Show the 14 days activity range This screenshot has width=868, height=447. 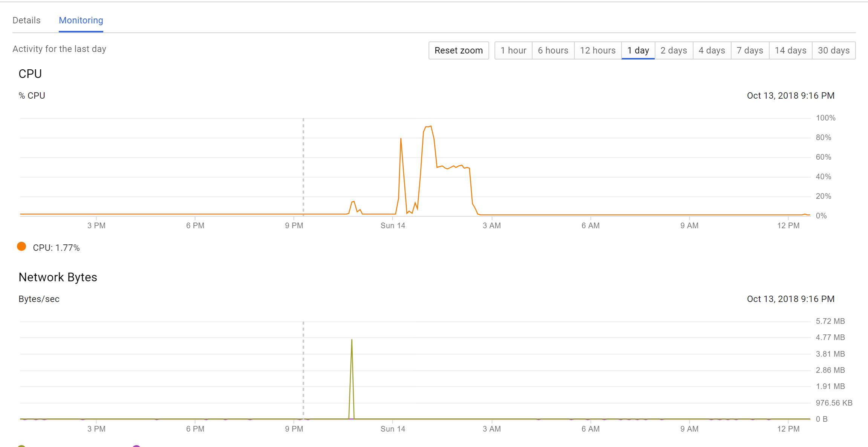[790, 50]
